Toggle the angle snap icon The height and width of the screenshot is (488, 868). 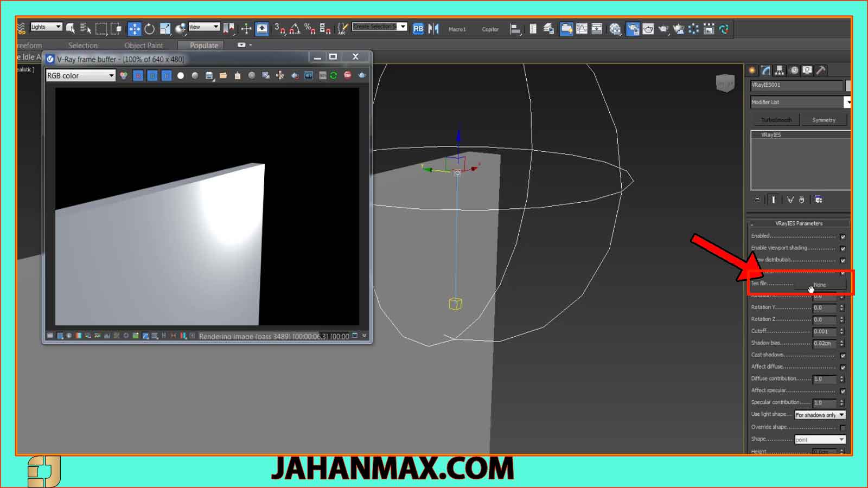[295, 29]
